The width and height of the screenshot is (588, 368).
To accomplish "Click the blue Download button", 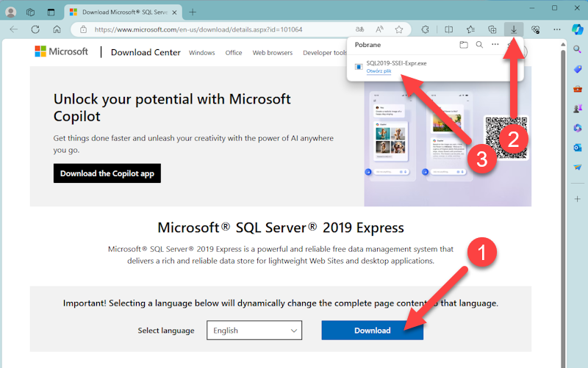I will click(x=372, y=331).
